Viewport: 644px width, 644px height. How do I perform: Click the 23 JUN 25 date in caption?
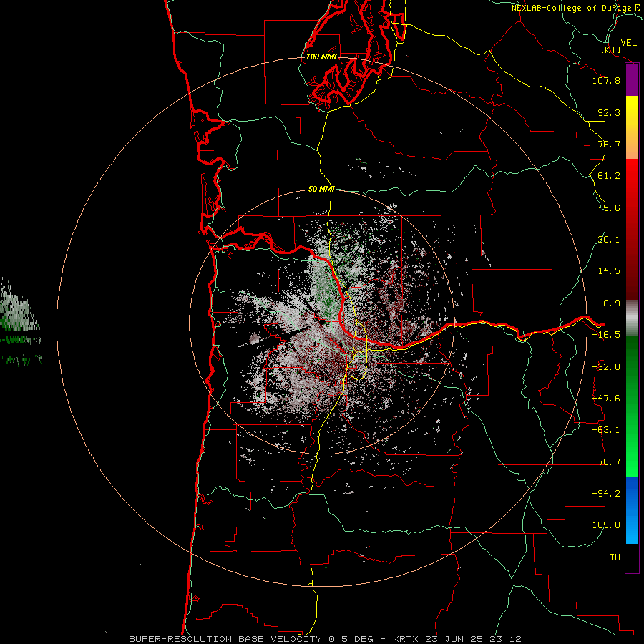click(454, 639)
